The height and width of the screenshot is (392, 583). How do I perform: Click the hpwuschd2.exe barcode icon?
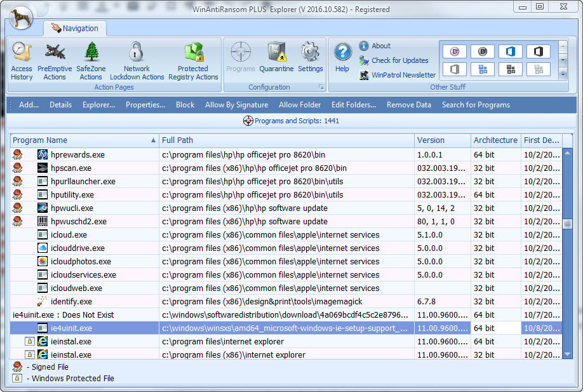click(x=43, y=221)
